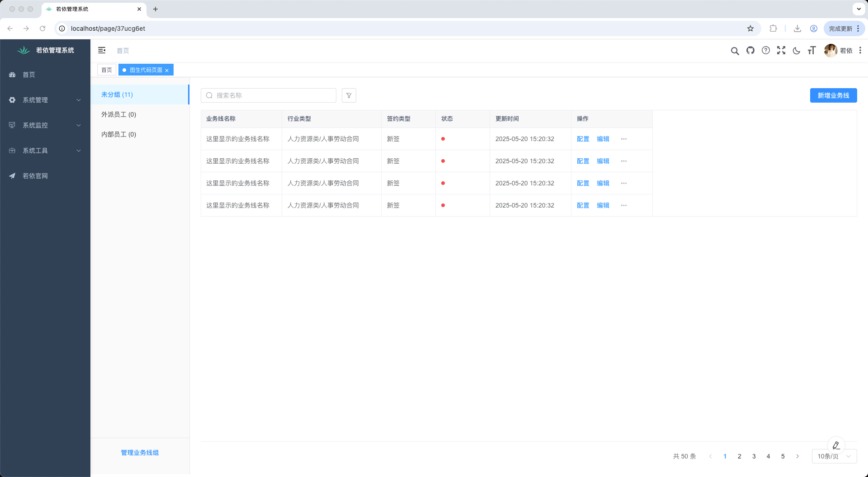Go to page 2 in pagination
868x477 pixels.
[739, 456]
